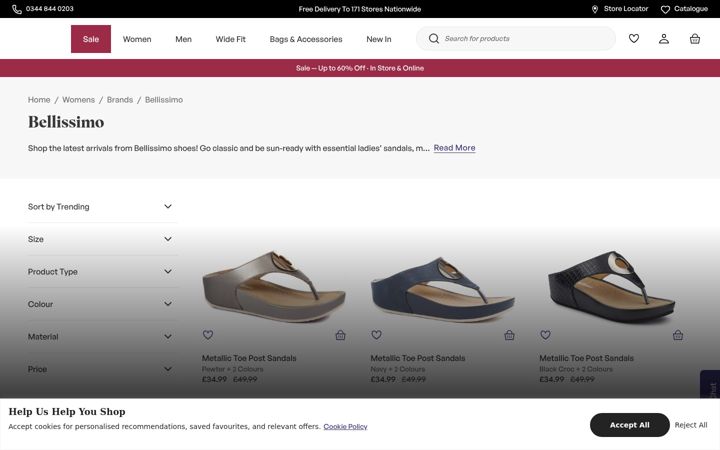This screenshot has height=450, width=720.
Task: Click the Store Locator pin icon
Action: click(x=595, y=9)
